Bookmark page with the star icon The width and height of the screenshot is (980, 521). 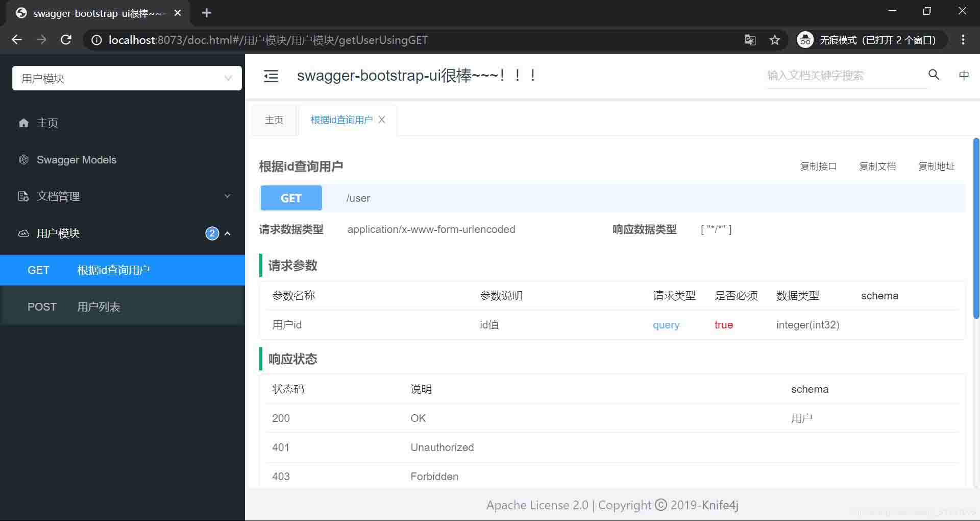pyautogui.click(x=775, y=40)
